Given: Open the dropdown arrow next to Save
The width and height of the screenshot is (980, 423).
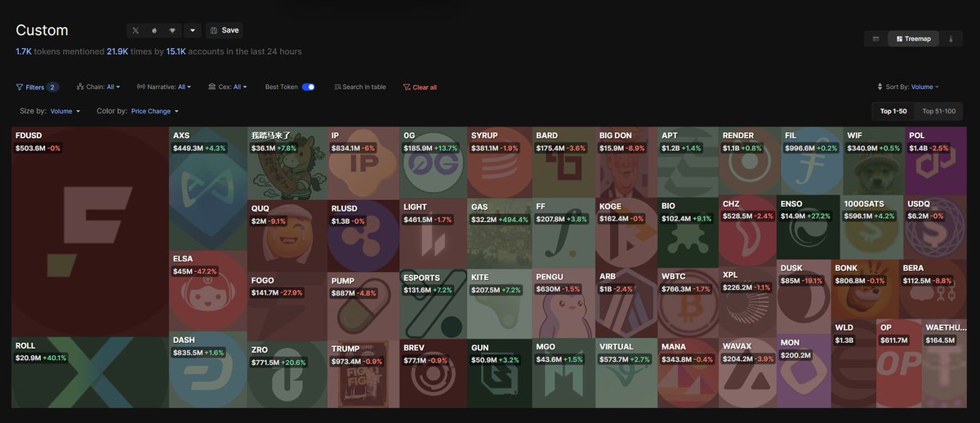Looking at the screenshot, I should tap(192, 30).
